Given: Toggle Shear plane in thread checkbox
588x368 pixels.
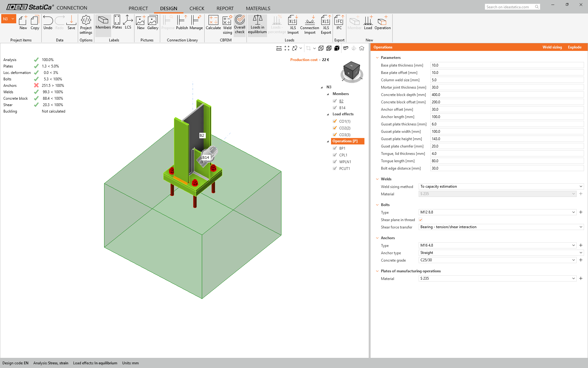Looking at the screenshot, I should tap(420, 220).
